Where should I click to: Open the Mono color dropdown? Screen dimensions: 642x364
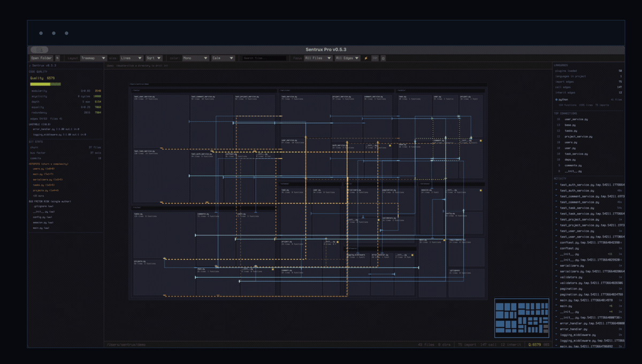[x=195, y=58]
